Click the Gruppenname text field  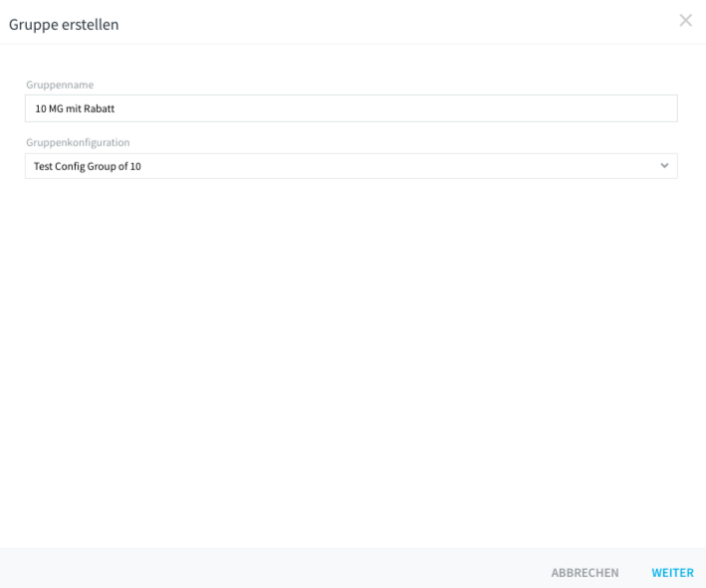pos(352,108)
